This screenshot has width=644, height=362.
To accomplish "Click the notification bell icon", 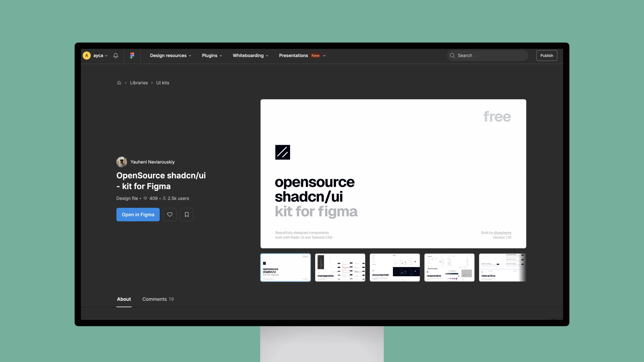I will (116, 55).
